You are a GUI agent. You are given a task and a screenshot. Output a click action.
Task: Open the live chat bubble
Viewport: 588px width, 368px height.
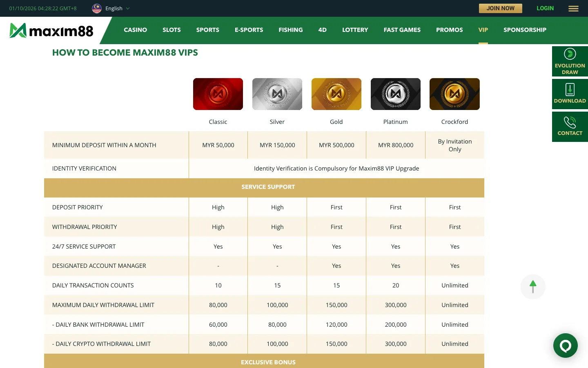point(566,346)
